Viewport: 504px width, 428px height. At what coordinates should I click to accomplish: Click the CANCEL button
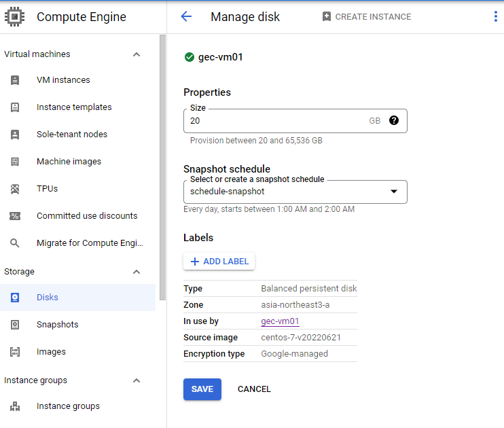coord(254,389)
